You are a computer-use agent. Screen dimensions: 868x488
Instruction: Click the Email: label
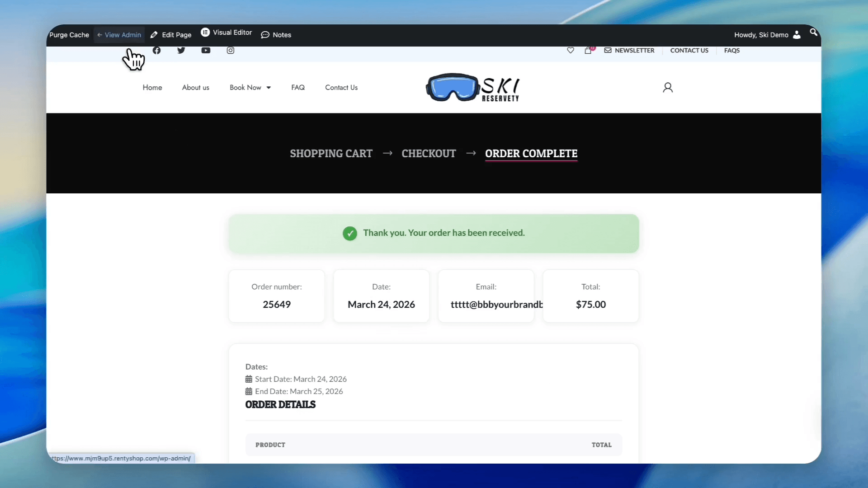coord(486,287)
